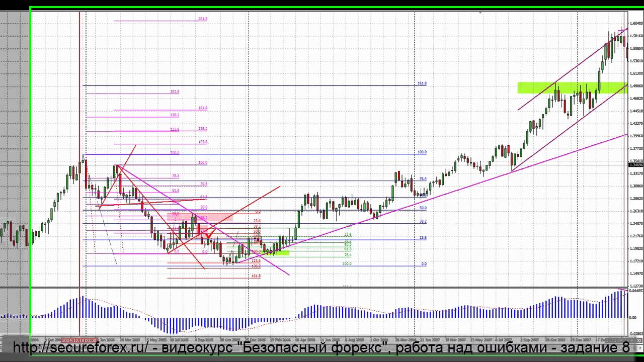The width and height of the screenshot is (644, 362).
Task: Click the current price label 1.34696
Action: (x=636, y=165)
